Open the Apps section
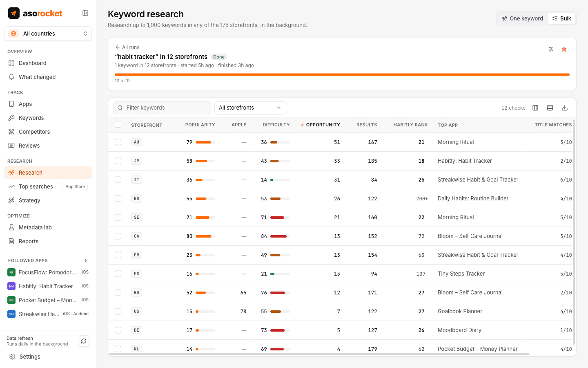Image resolution: width=588 pixels, height=368 pixels. pos(48,104)
